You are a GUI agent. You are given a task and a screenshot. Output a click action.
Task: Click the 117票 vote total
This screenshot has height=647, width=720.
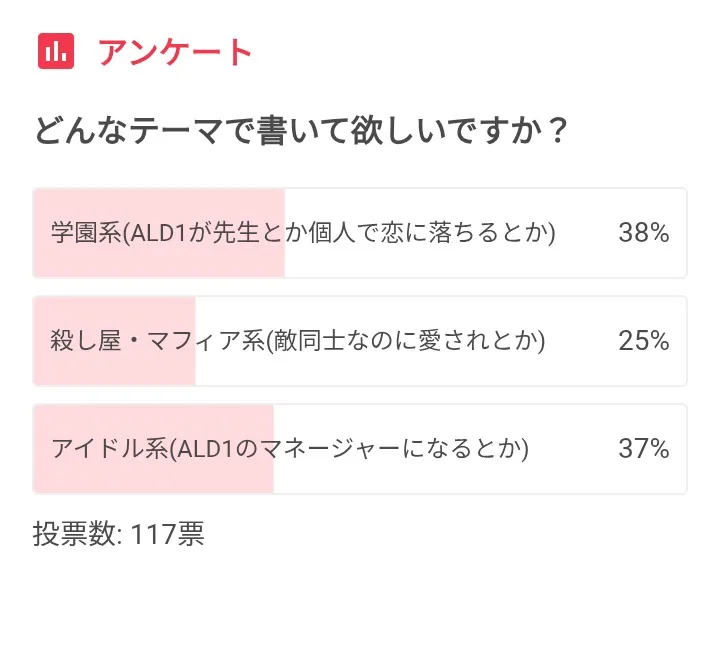167,533
